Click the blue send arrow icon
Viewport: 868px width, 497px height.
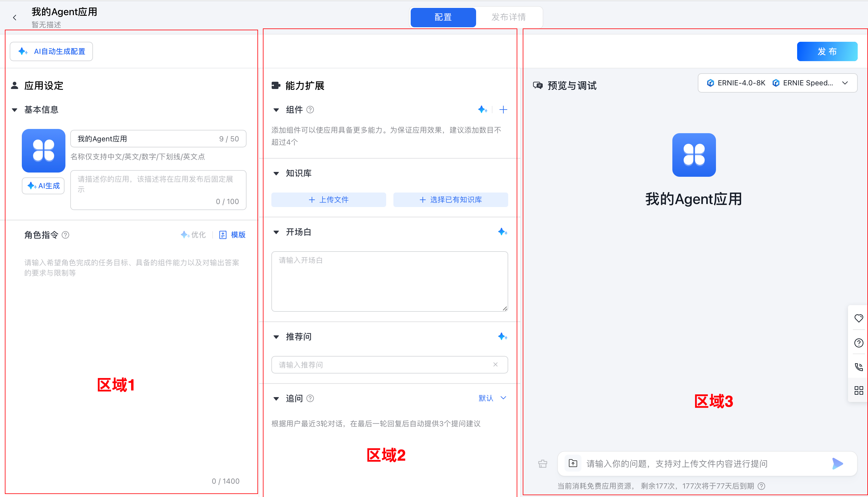[x=837, y=463]
